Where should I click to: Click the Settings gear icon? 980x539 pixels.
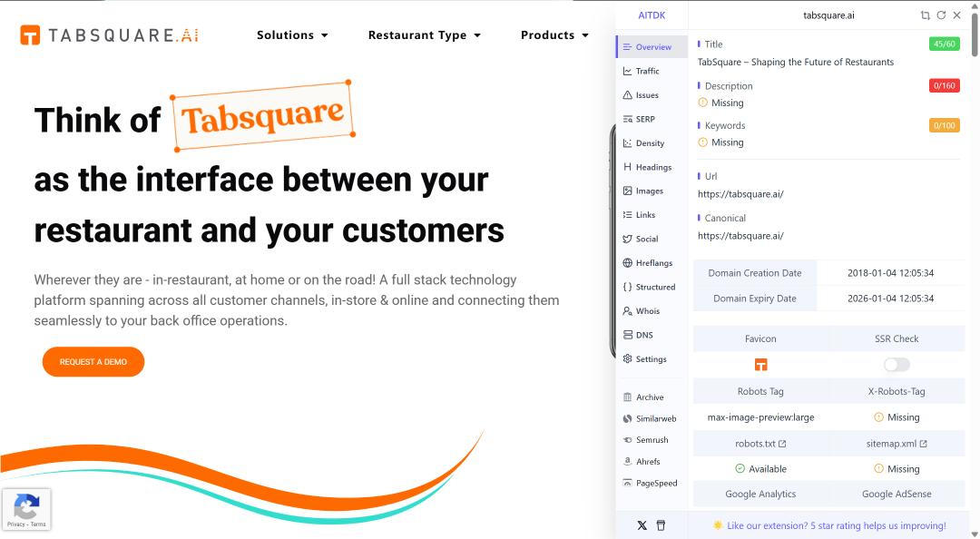(628, 359)
